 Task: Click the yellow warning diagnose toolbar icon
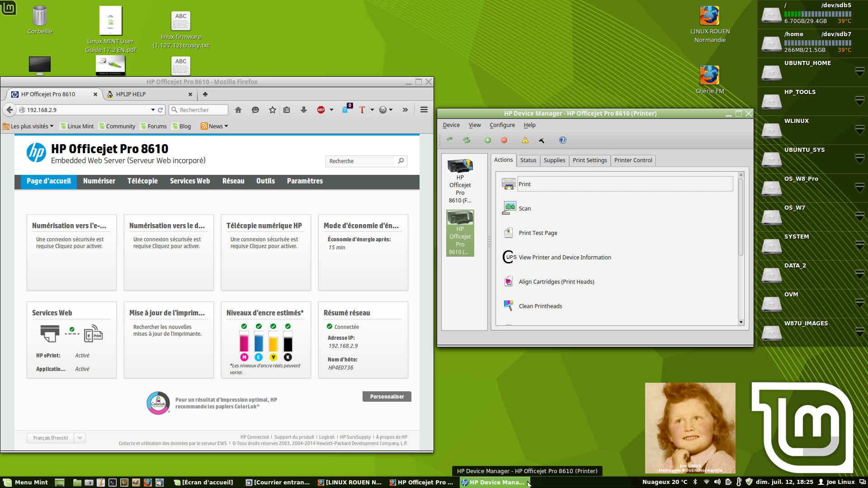coord(525,140)
